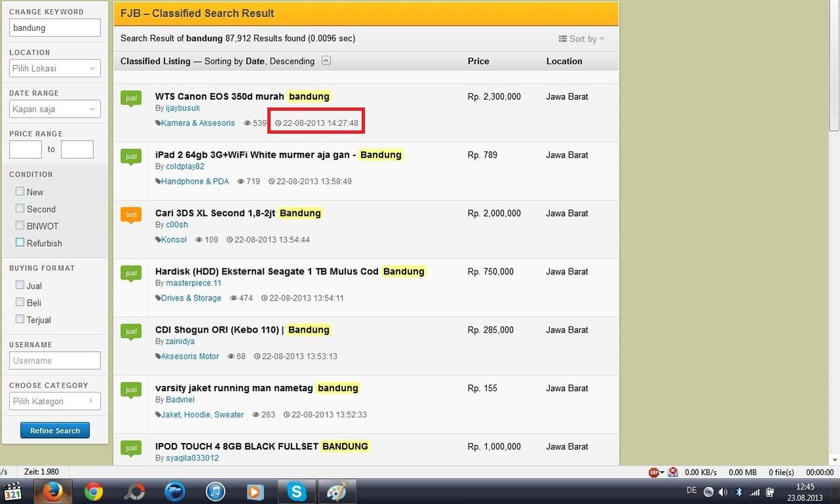
Task: Open the Aksesoris Motor category link
Action: click(190, 356)
